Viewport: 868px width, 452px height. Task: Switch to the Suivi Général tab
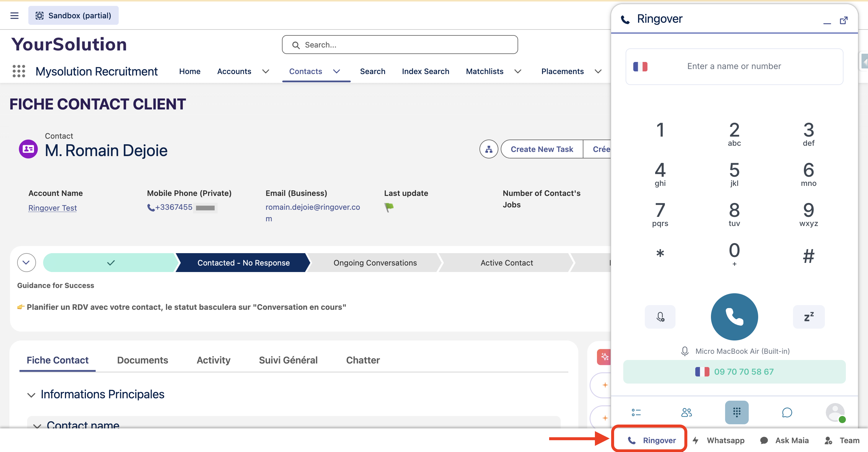click(x=288, y=360)
